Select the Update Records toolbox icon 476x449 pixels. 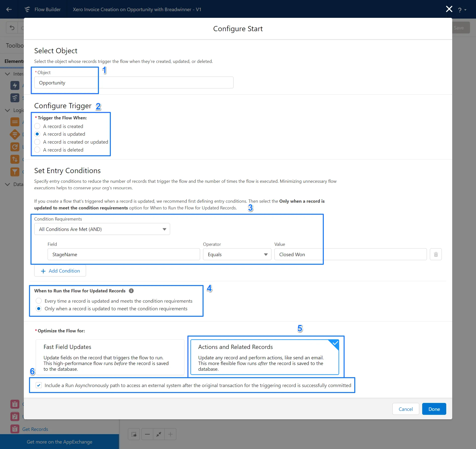15,417
